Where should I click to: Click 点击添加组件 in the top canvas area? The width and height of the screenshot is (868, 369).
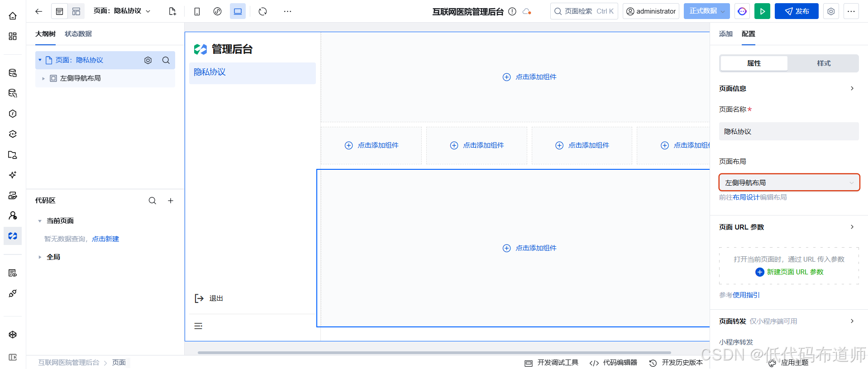click(x=529, y=77)
